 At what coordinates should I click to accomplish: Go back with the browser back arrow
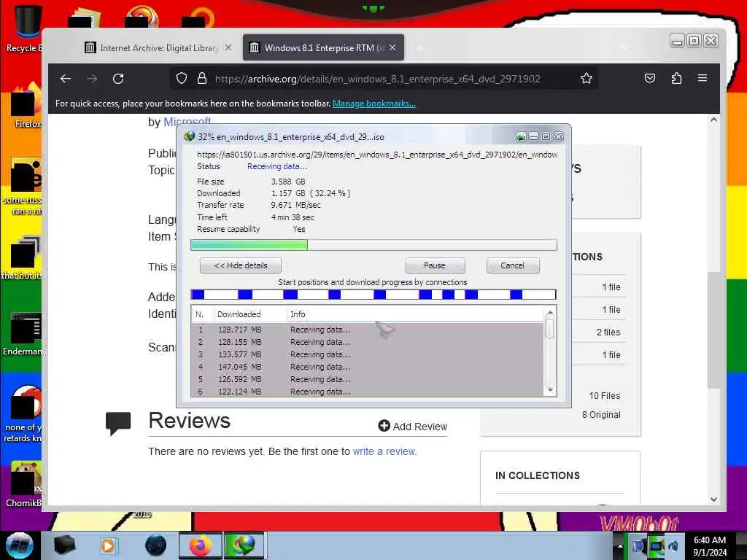[x=66, y=79]
